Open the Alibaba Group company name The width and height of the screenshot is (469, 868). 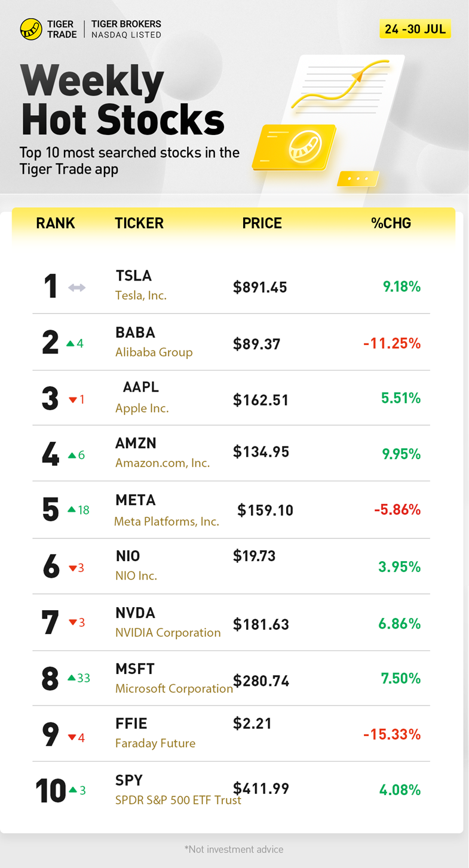pyautogui.click(x=154, y=352)
